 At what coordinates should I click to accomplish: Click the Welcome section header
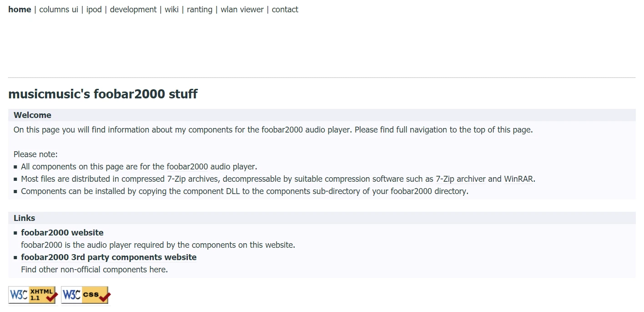tap(32, 115)
